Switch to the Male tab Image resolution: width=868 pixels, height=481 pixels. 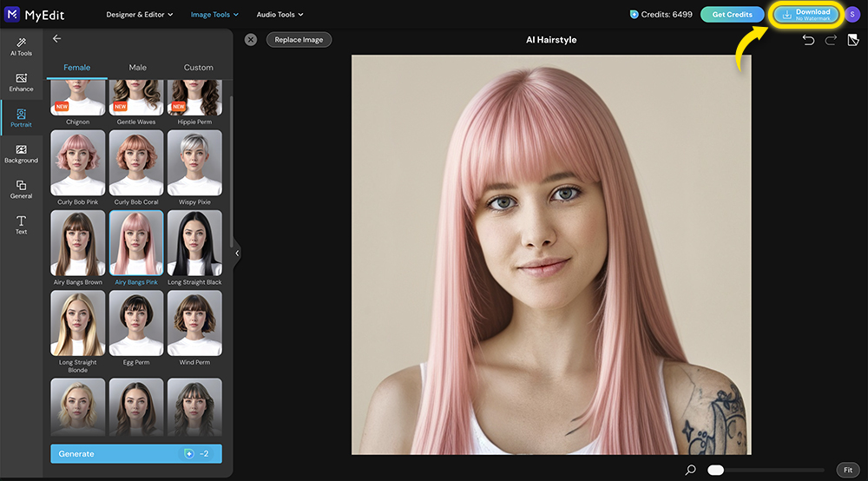point(138,68)
